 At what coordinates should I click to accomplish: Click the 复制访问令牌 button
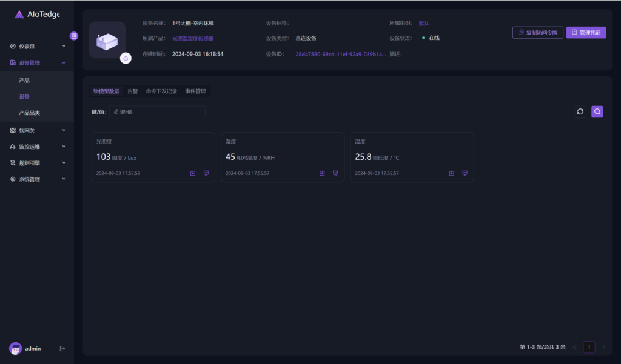537,33
